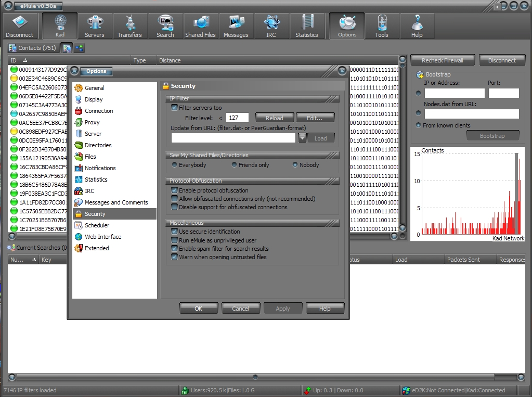Click the Reload IP filter button
This screenshot has width=532, height=397.
[275, 118]
